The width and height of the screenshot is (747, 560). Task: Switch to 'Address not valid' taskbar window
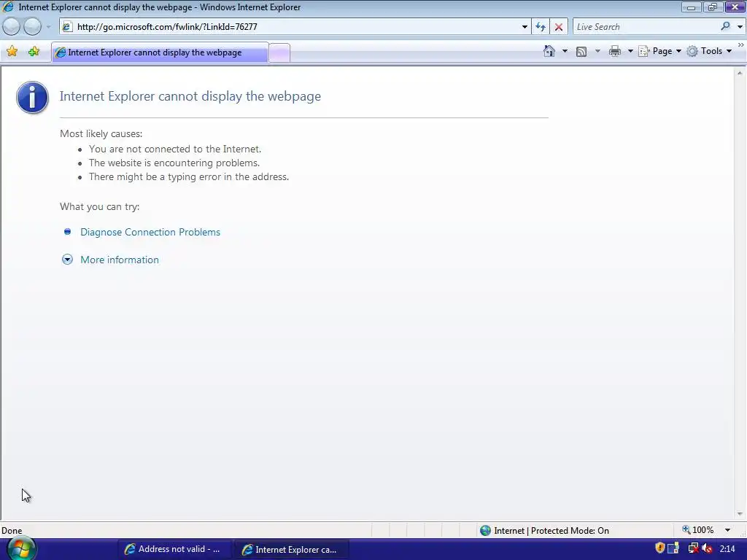coord(174,549)
